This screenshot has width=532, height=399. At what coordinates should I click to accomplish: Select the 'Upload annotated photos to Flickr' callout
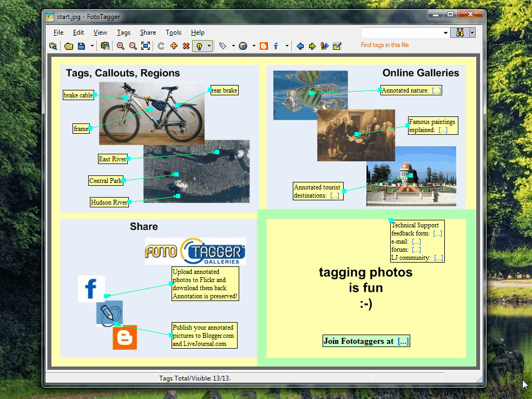[x=205, y=284]
